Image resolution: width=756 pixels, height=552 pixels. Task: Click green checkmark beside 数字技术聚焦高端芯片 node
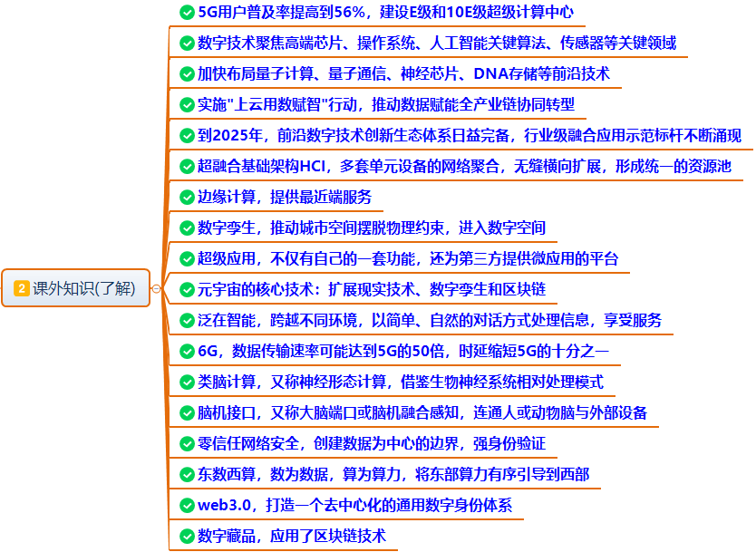187,44
